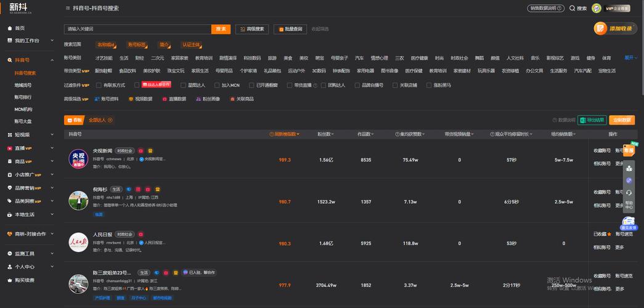Go to 账号排行 in sidebar
Screen dimensions: 644x308
[x=23, y=97]
